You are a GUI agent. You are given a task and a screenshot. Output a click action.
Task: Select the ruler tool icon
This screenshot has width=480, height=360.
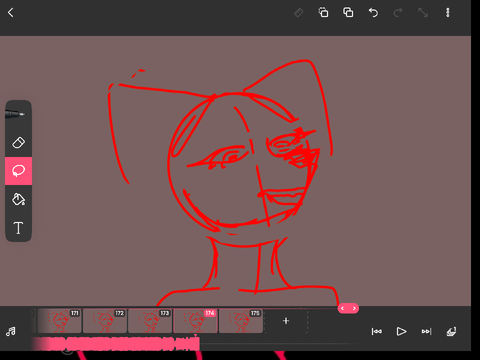pos(298,13)
